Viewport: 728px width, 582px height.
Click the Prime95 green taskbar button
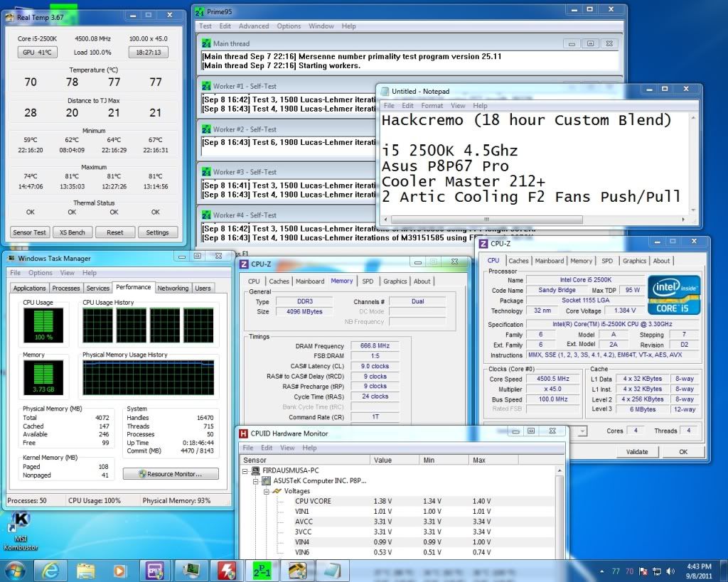pos(262,570)
